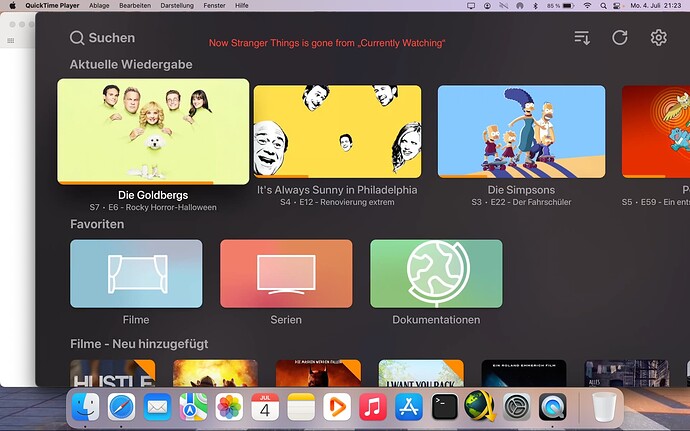Image resolution: width=690 pixels, height=431 pixels.
Task: Click the date and time in menu bar
Action: tap(656, 6)
